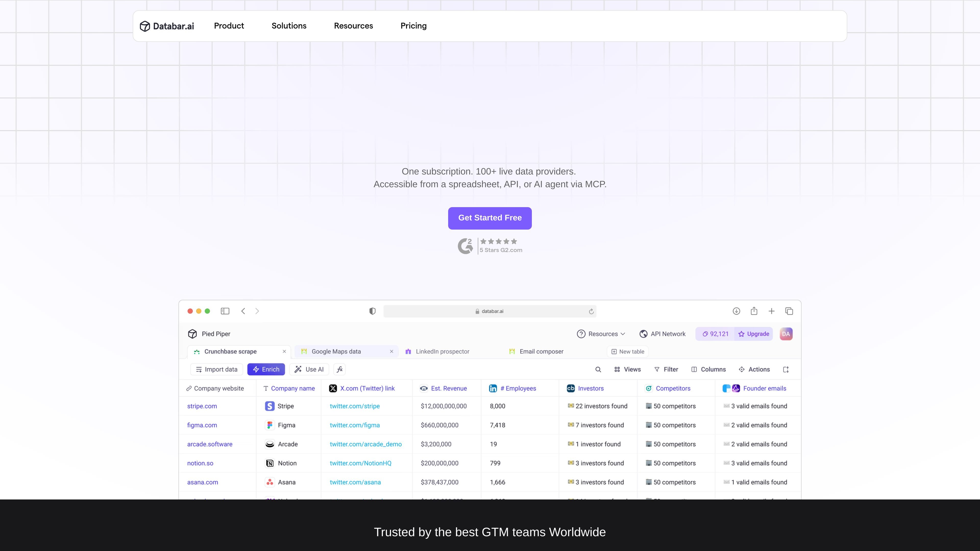This screenshot has width=980, height=551.
Task: Click the expand table icon
Action: point(786,369)
